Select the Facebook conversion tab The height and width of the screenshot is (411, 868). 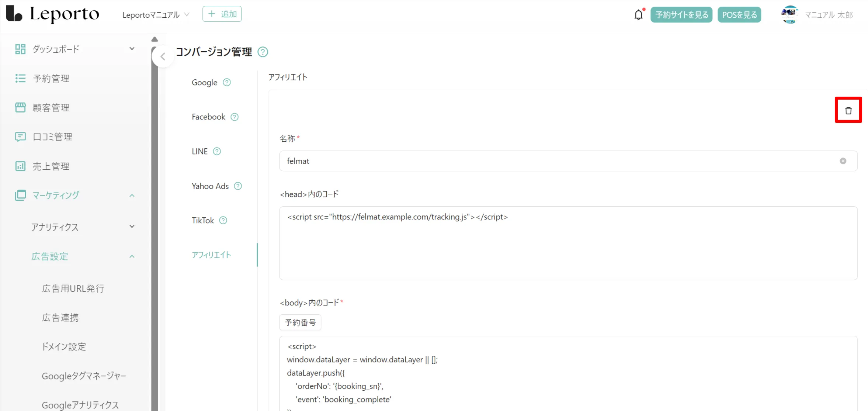(x=208, y=117)
